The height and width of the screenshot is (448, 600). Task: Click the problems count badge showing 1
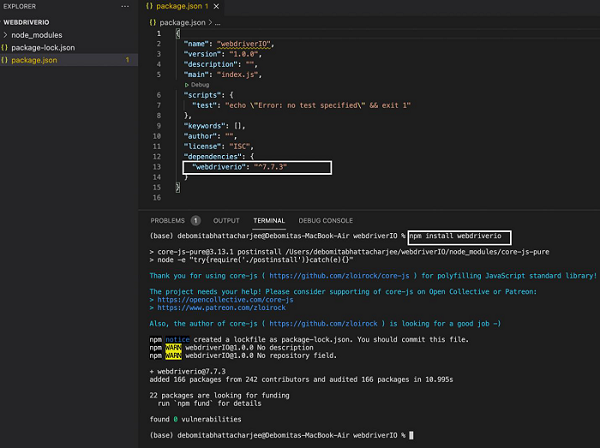[195, 220]
